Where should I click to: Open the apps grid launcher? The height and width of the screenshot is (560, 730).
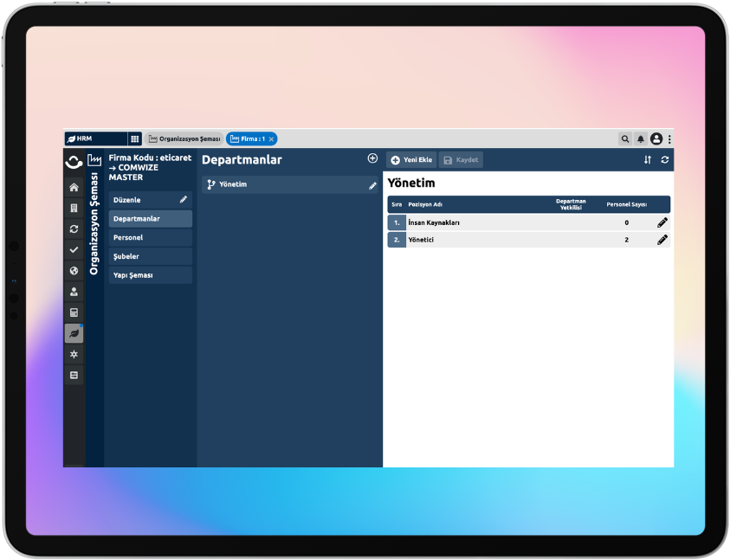click(134, 138)
